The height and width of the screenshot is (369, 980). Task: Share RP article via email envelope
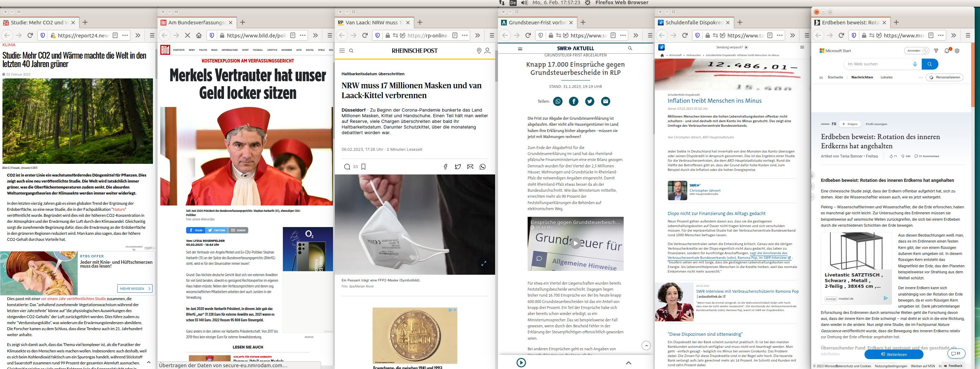pyautogui.click(x=470, y=167)
